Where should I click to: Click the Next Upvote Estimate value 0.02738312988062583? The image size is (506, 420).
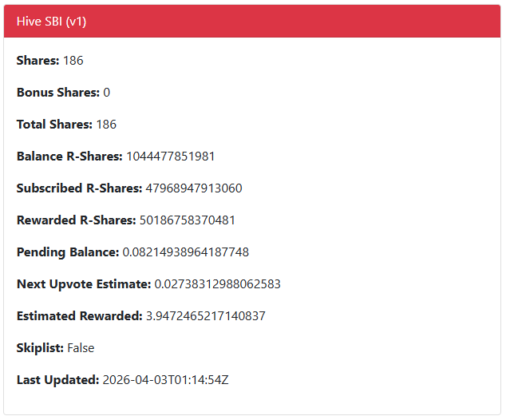click(217, 284)
